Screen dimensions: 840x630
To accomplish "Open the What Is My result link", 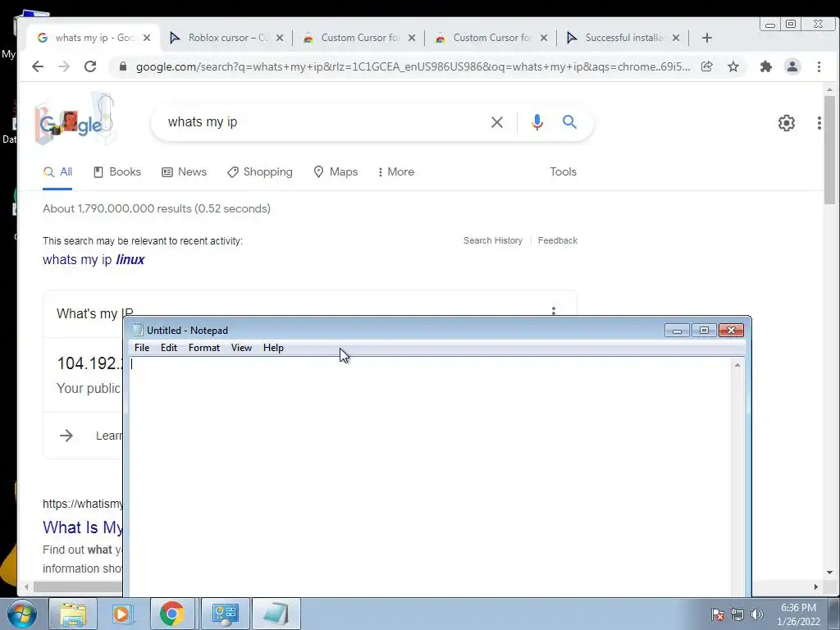I will [x=83, y=527].
